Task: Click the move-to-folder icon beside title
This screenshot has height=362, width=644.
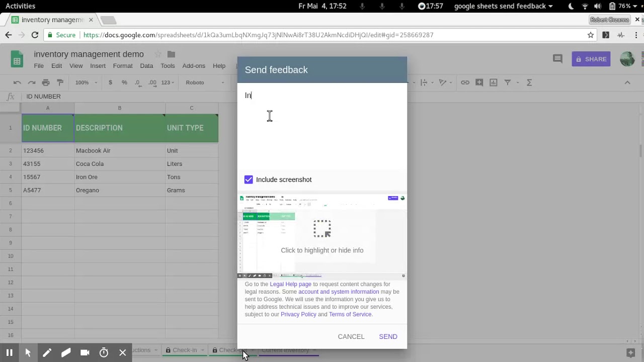Action: (171, 54)
